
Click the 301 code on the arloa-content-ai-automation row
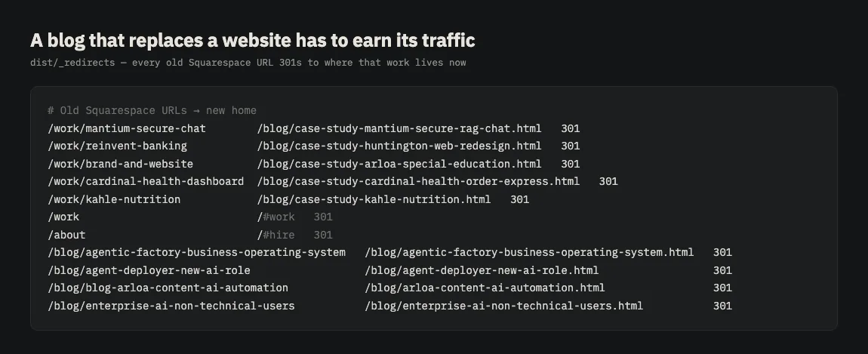coord(722,288)
